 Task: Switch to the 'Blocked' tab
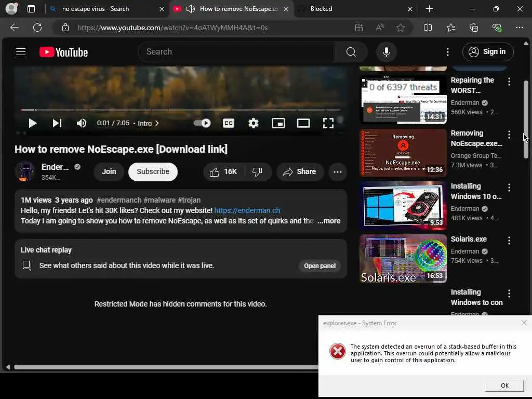355,9
